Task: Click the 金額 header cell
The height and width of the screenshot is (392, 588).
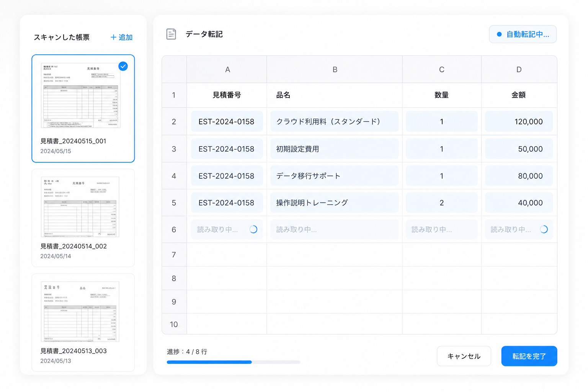Action: point(519,95)
